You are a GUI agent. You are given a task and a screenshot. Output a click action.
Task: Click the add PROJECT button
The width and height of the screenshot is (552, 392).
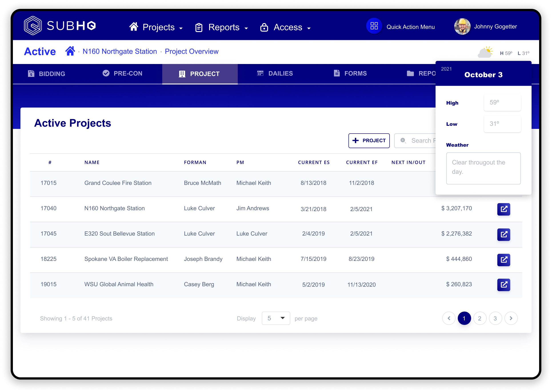pyautogui.click(x=369, y=140)
